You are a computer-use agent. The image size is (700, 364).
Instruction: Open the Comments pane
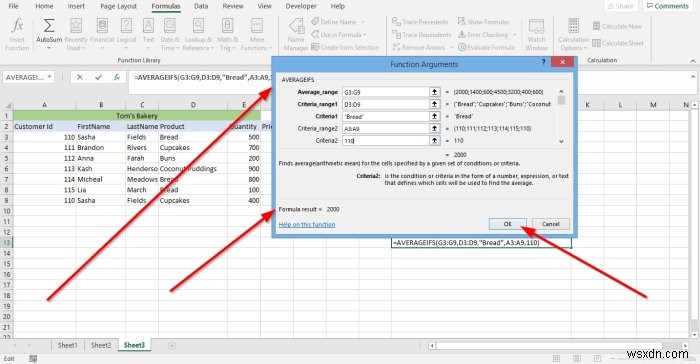click(x=667, y=6)
